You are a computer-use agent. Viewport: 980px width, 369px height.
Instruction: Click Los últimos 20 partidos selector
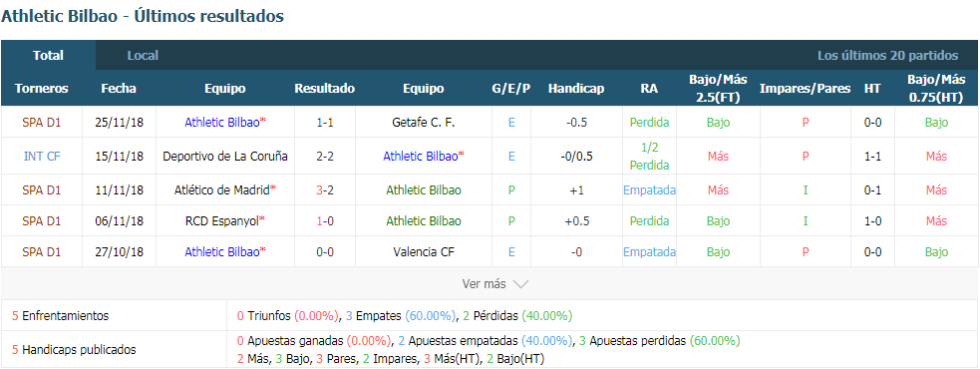(887, 55)
